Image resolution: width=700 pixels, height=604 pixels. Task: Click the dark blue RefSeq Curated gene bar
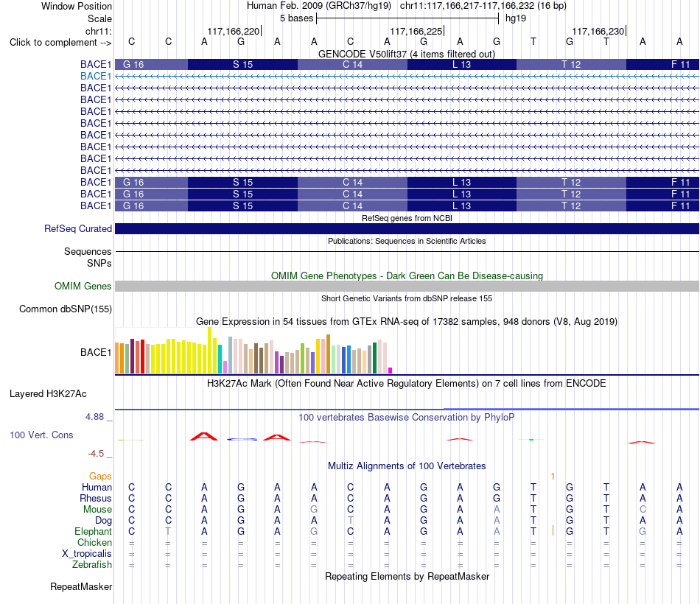[x=407, y=228]
